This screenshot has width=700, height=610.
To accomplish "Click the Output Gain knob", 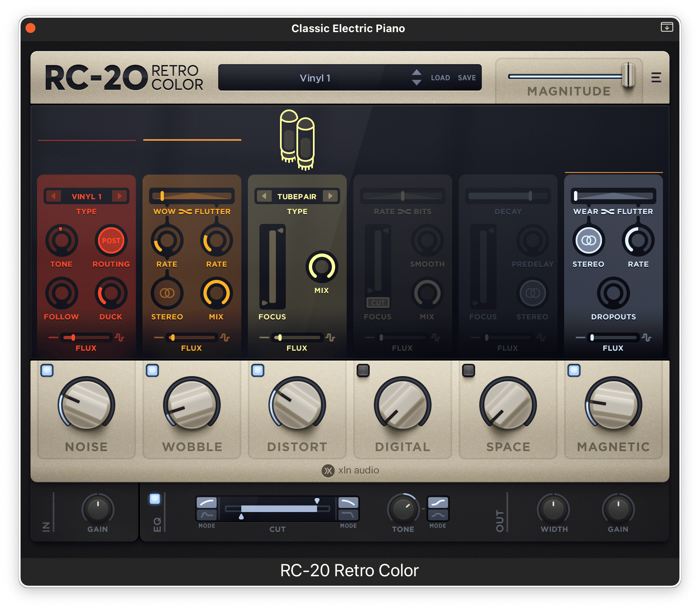I will pyautogui.click(x=618, y=509).
